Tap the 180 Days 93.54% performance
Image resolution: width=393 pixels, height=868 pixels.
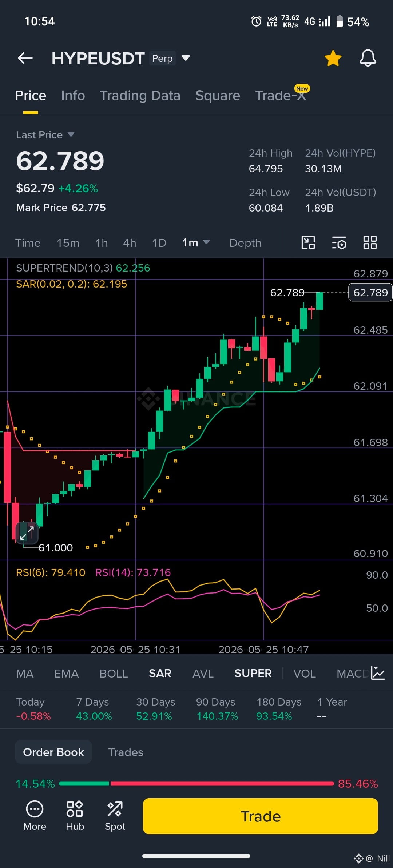(279, 709)
